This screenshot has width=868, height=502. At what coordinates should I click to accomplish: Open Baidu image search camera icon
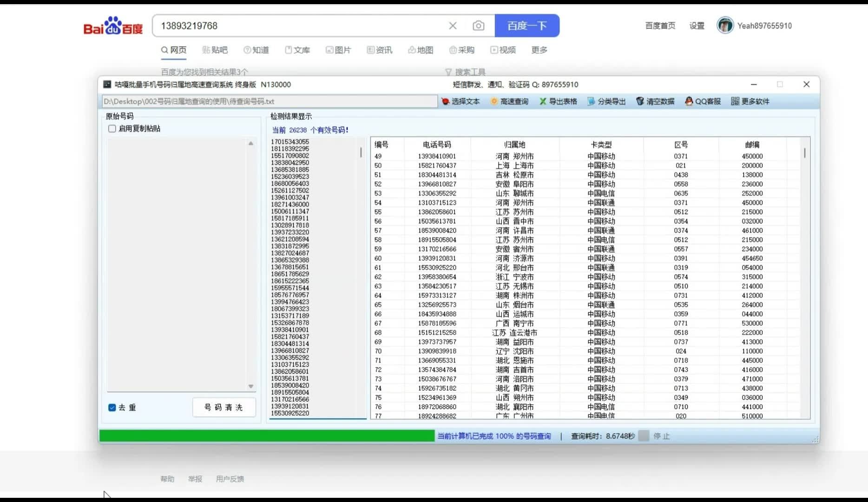[x=478, y=26]
